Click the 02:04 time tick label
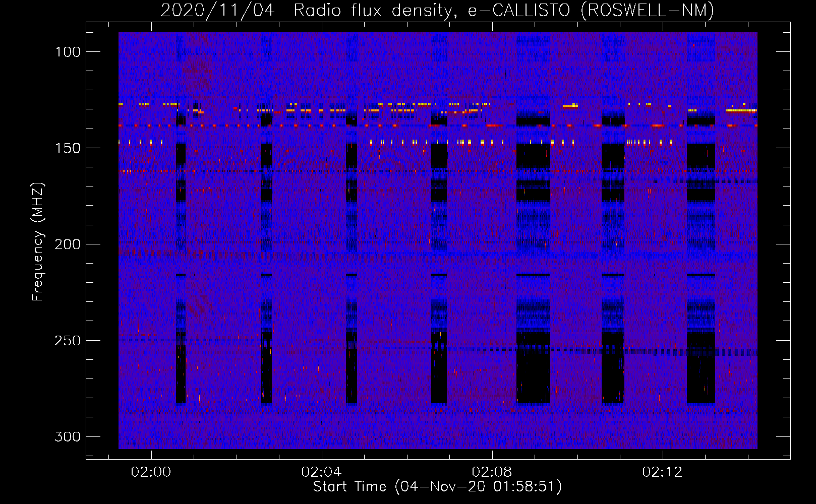Screen dimensions: 816x504 (x=321, y=472)
